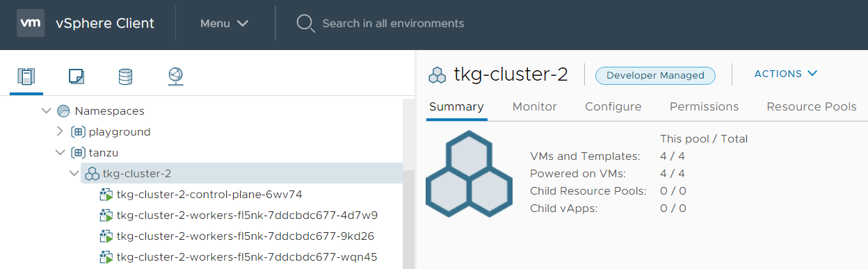This screenshot has width=868, height=269.
Task: Open the Hosts and Clusters inventory view
Action: point(26,76)
